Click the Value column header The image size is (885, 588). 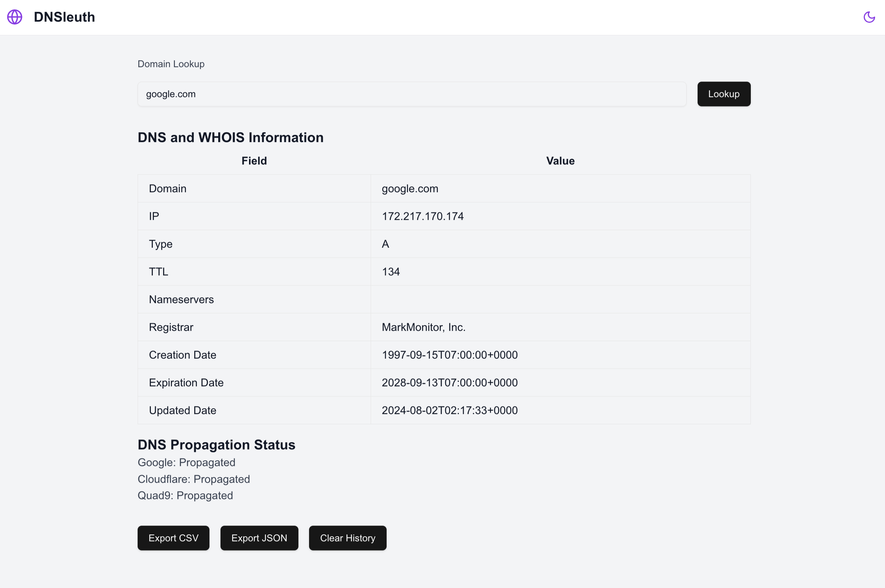point(560,161)
